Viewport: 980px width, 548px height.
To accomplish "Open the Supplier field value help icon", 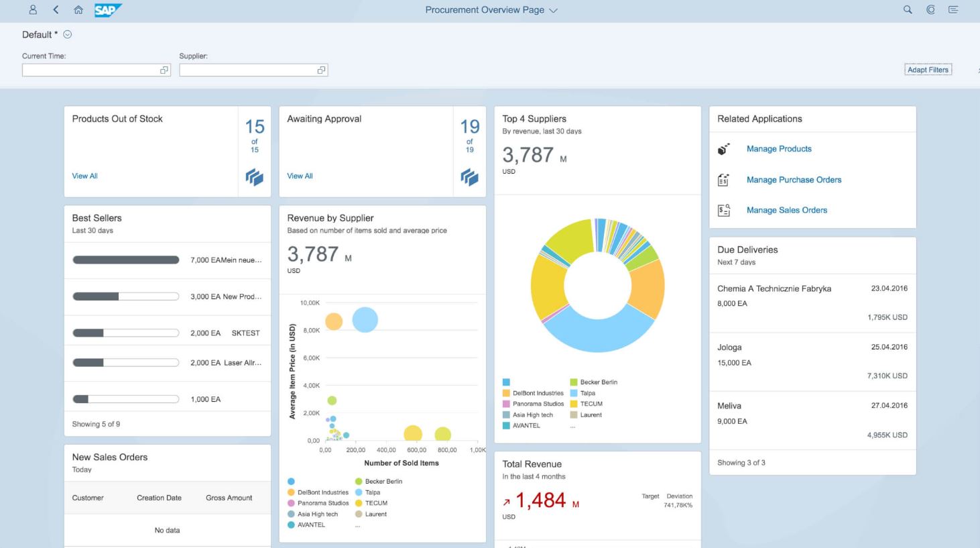I will [321, 70].
